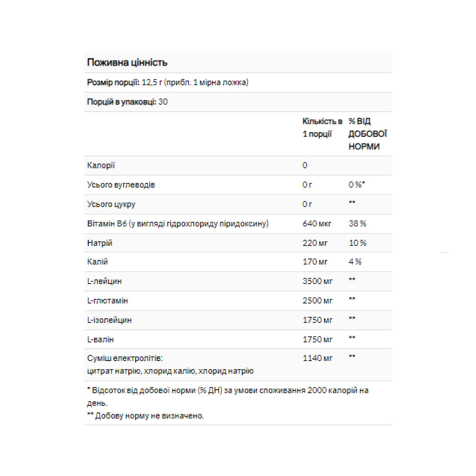Click the "L-валін" row label
476x476 pixels.
coord(100,339)
